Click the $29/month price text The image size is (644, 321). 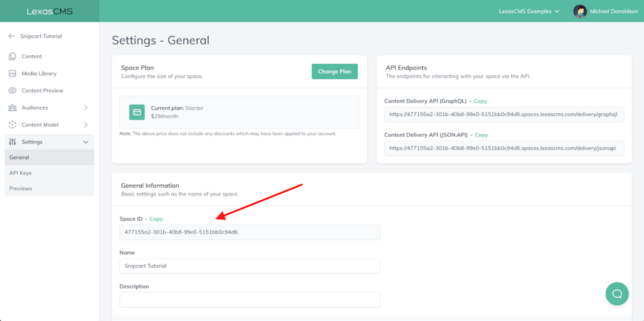[x=165, y=116]
